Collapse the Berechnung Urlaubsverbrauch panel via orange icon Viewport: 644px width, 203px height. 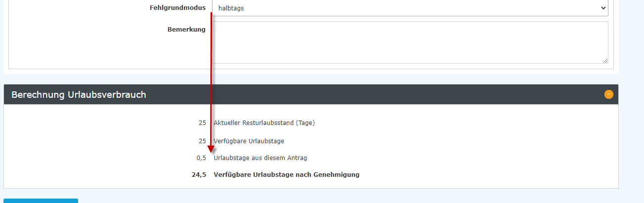click(608, 94)
